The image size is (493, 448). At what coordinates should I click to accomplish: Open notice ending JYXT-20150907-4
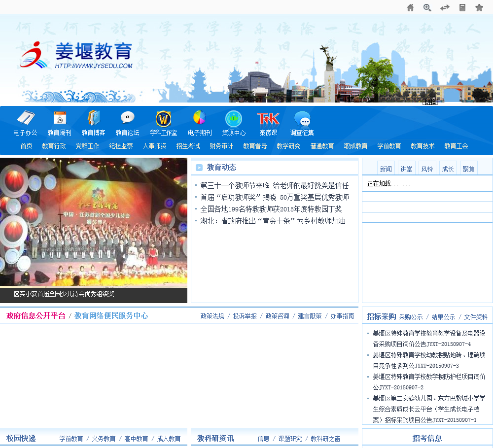429,339
